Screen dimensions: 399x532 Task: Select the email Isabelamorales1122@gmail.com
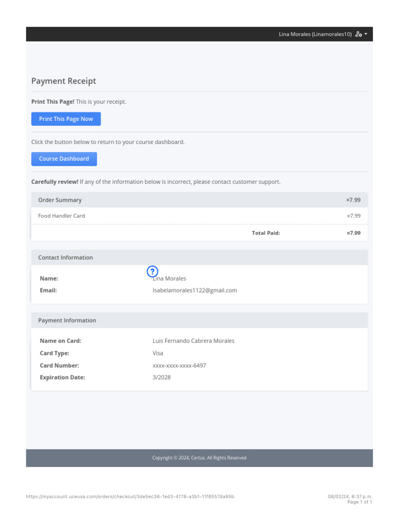click(x=195, y=290)
